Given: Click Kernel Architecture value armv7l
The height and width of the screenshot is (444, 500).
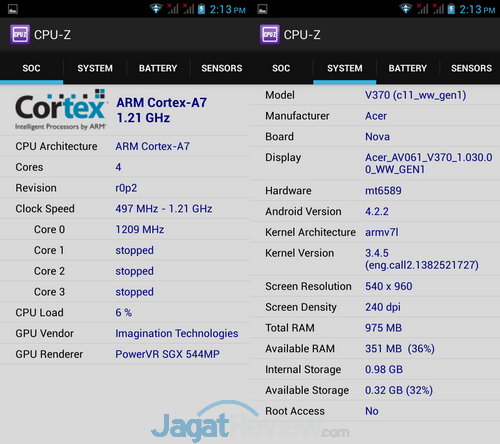Looking at the screenshot, I should [x=382, y=232].
